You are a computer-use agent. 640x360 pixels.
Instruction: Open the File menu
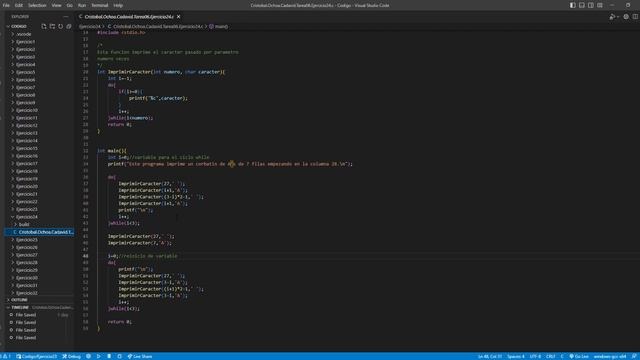[6, 5]
